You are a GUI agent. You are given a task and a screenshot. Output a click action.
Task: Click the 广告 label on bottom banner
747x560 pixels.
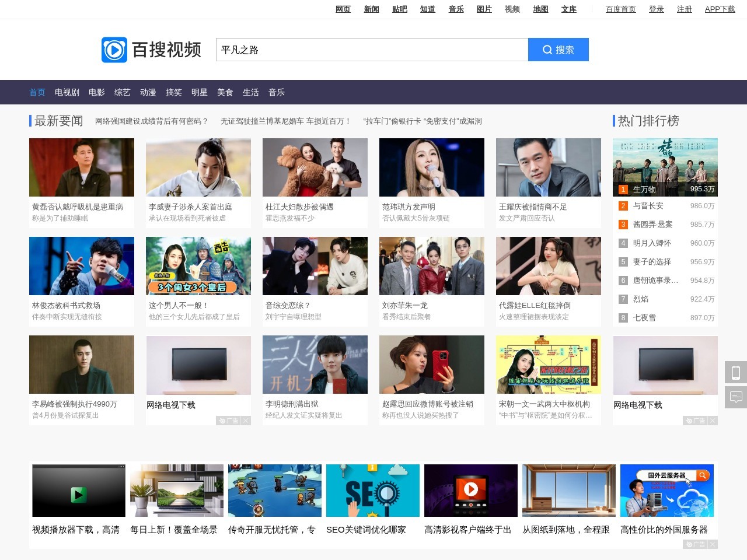point(695,544)
